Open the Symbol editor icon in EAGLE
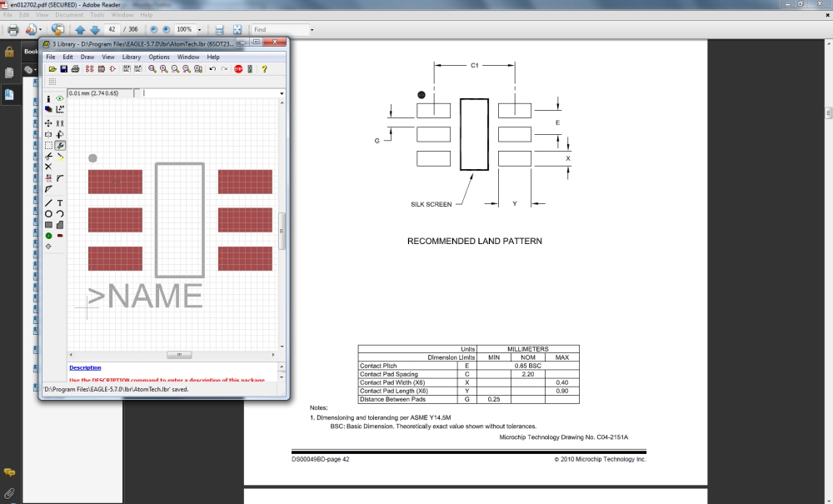This screenshot has width=833, height=504. tap(112, 69)
